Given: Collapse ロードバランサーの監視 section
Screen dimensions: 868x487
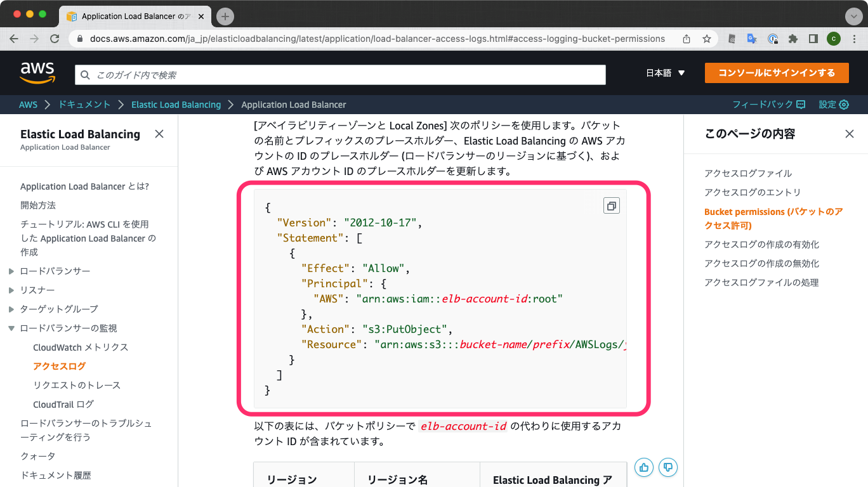Looking at the screenshot, I should (x=11, y=328).
